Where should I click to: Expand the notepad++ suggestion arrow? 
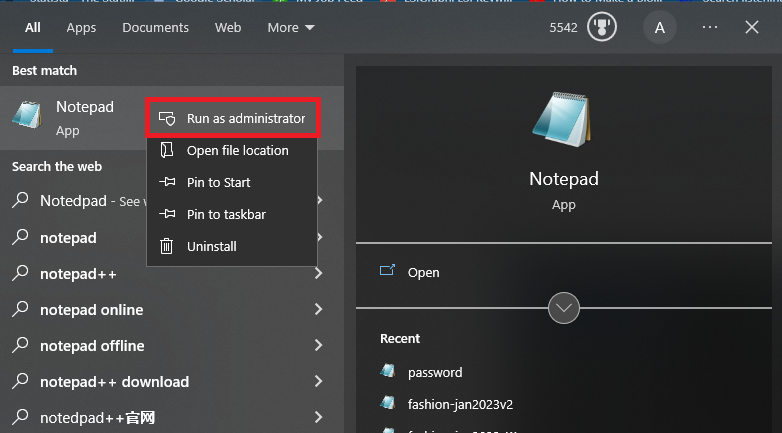[318, 273]
